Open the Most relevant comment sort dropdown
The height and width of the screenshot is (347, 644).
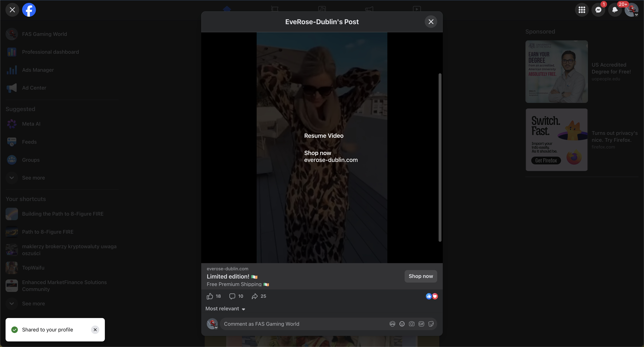click(x=225, y=309)
